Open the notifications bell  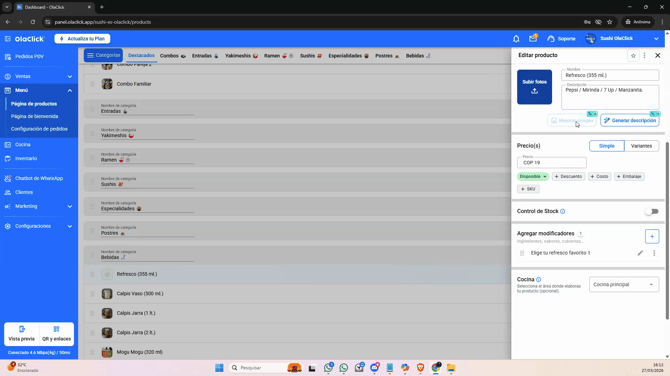516,38
